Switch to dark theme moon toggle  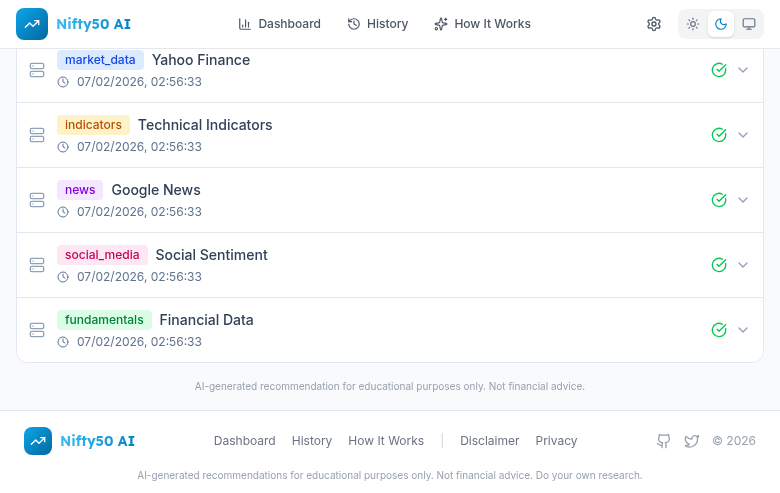(721, 24)
